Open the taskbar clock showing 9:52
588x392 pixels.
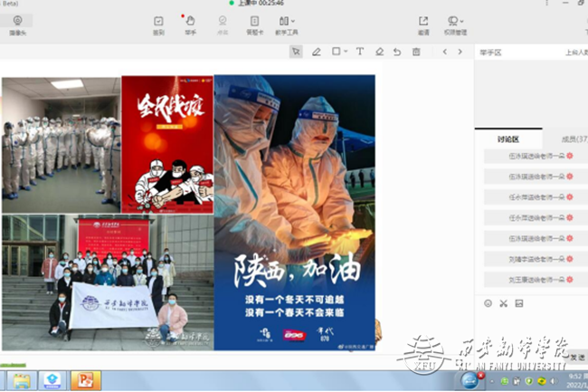576,381
